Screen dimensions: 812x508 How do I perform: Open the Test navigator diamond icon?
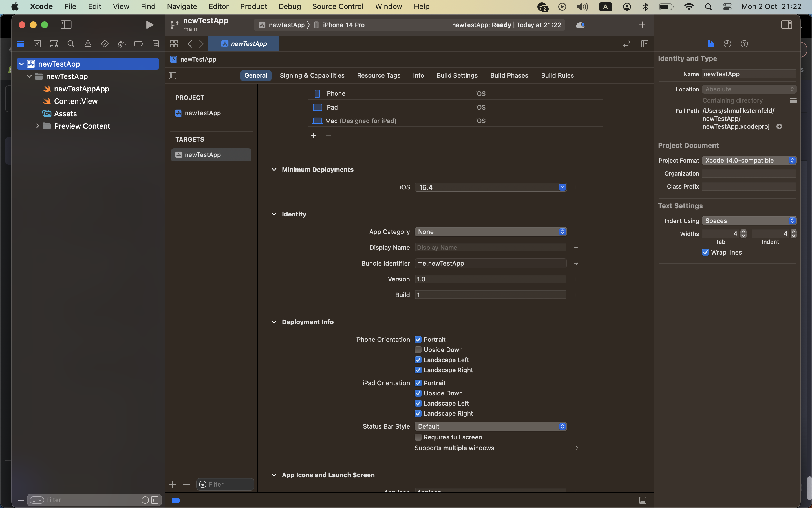point(105,44)
